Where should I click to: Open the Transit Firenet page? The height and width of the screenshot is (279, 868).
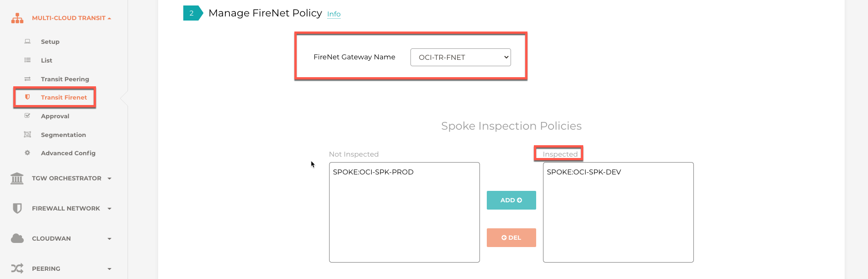[x=64, y=97]
